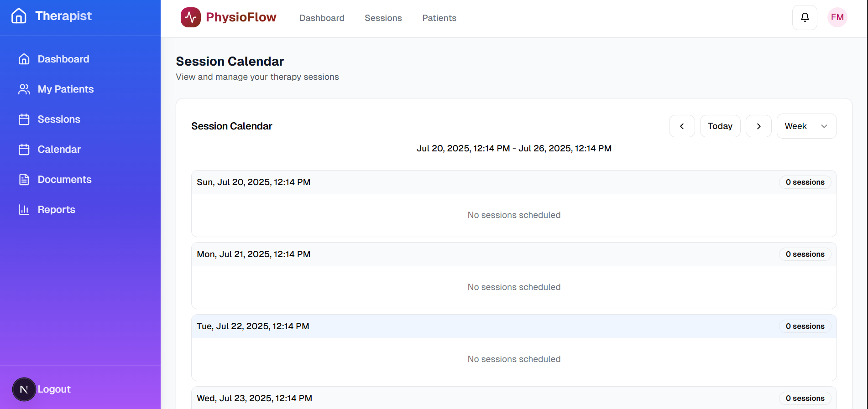This screenshot has height=409, width=868.
Task: Select the Tue, Jul 22 day header
Action: (x=514, y=326)
